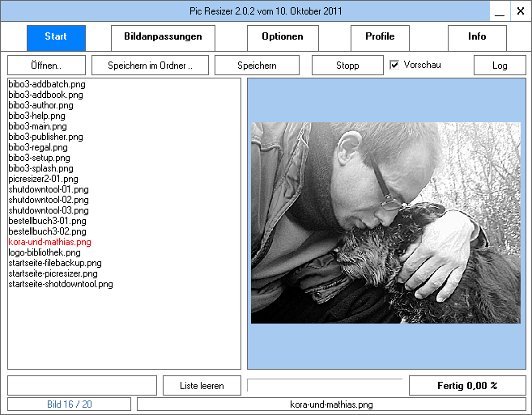Open the Bildanpassungen tab
This screenshot has height=415, width=532.
(x=164, y=38)
